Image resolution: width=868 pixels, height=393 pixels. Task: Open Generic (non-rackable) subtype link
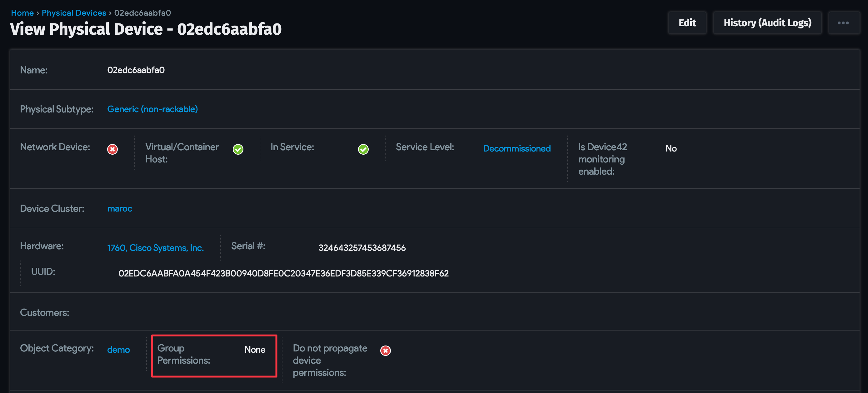pyautogui.click(x=152, y=109)
